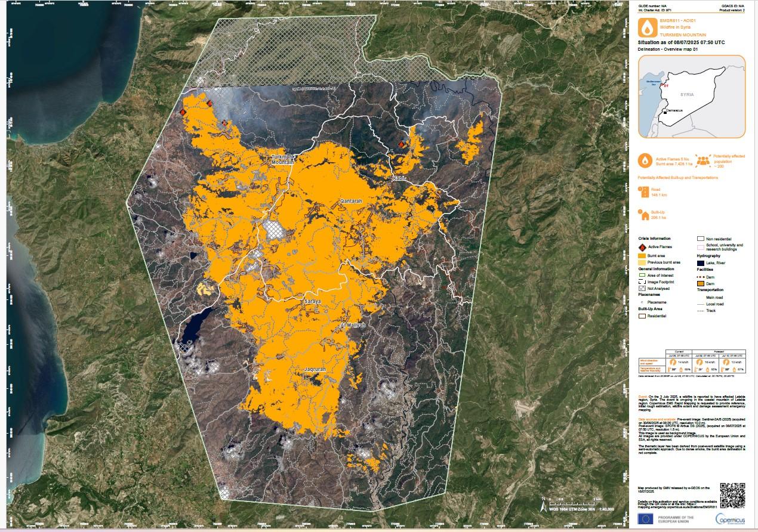Click the Saraya placename label
758x532 pixels.
click(313, 302)
